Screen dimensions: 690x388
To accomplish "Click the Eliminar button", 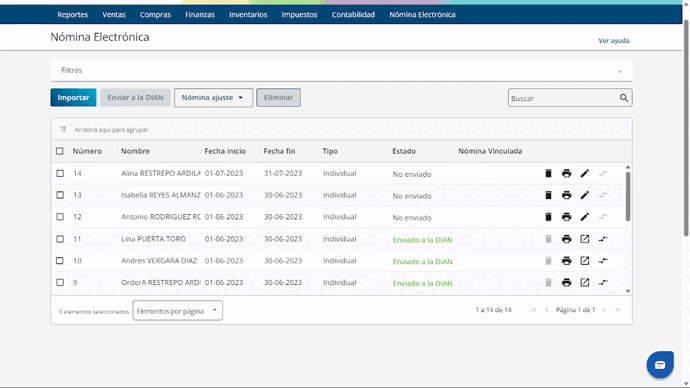I will click(x=279, y=98).
